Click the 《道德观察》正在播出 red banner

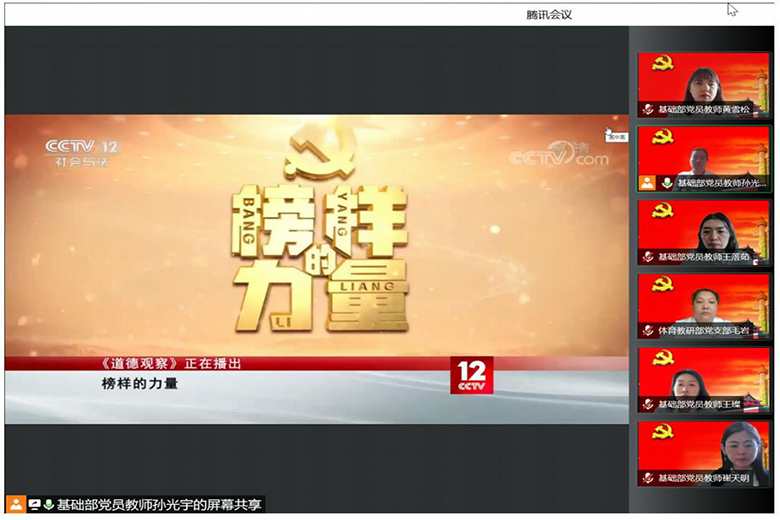[x=172, y=364]
